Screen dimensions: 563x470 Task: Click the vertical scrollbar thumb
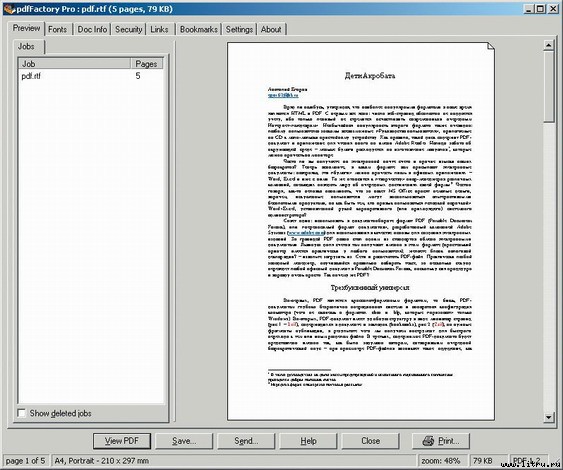tap(548, 87)
